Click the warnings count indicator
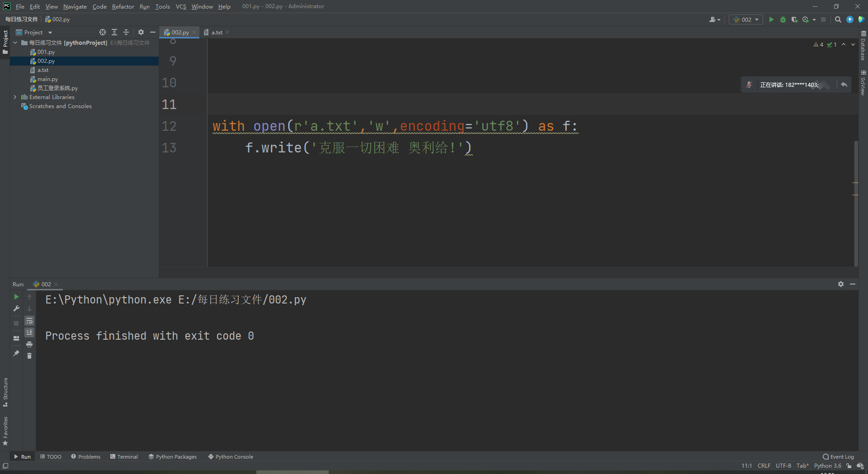 click(x=818, y=44)
